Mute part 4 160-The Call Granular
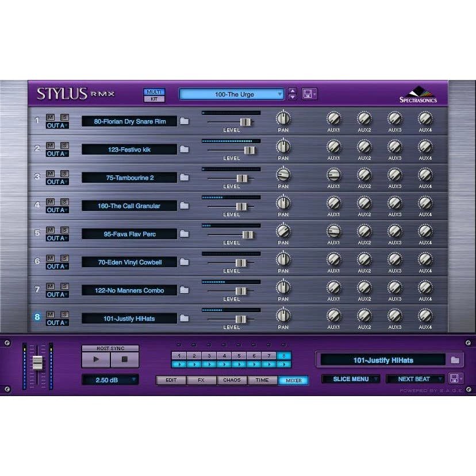Viewport: 476px width, 476px height. (x=50, y=202)
